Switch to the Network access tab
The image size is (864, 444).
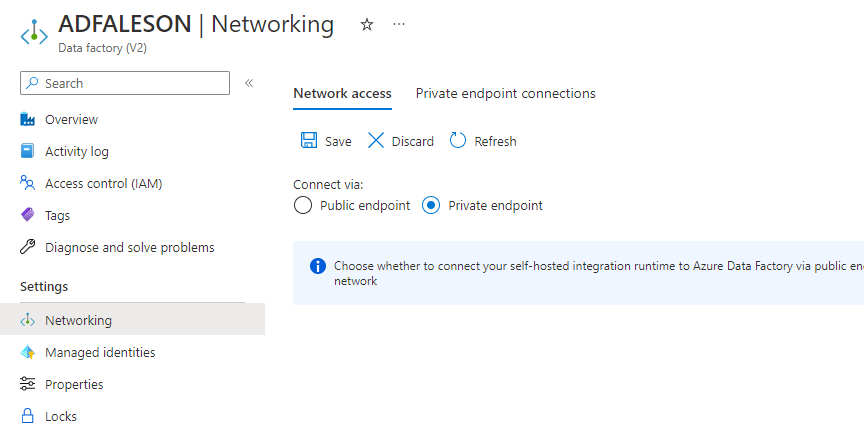[342, 94]
